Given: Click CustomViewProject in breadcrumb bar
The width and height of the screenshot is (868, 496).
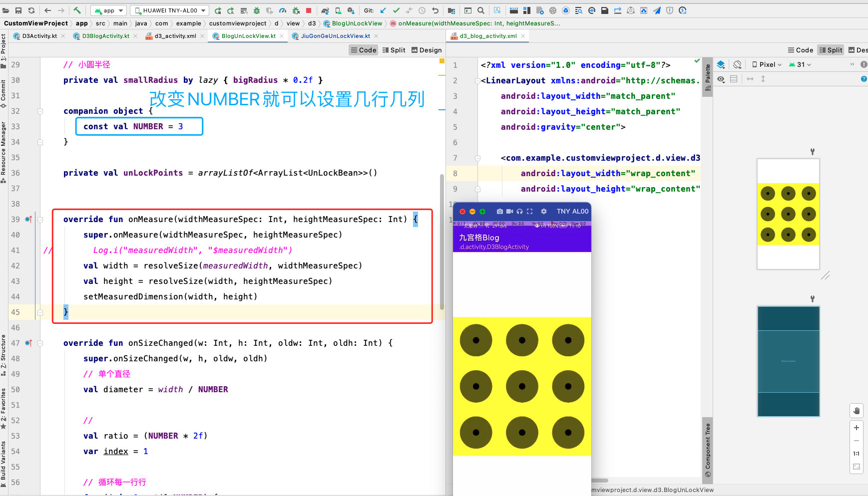Looking at the screenshot, I should 36,23.
